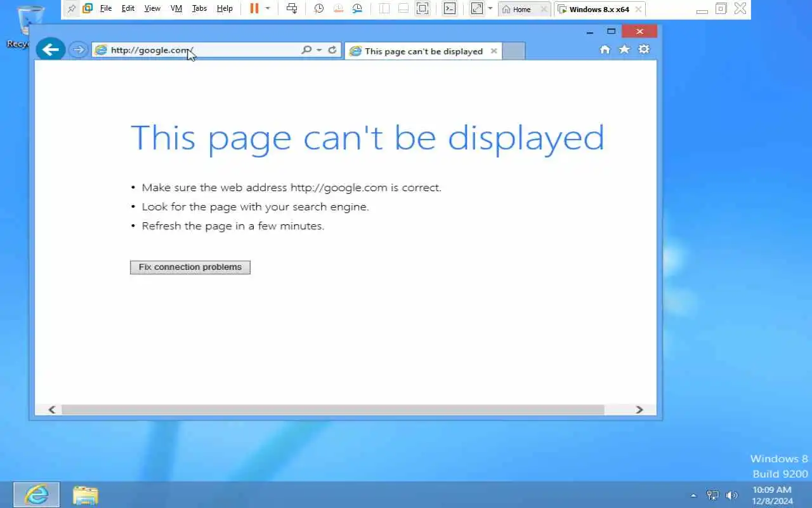Click the horizontal scrollbar right arrow

[639, 410]
